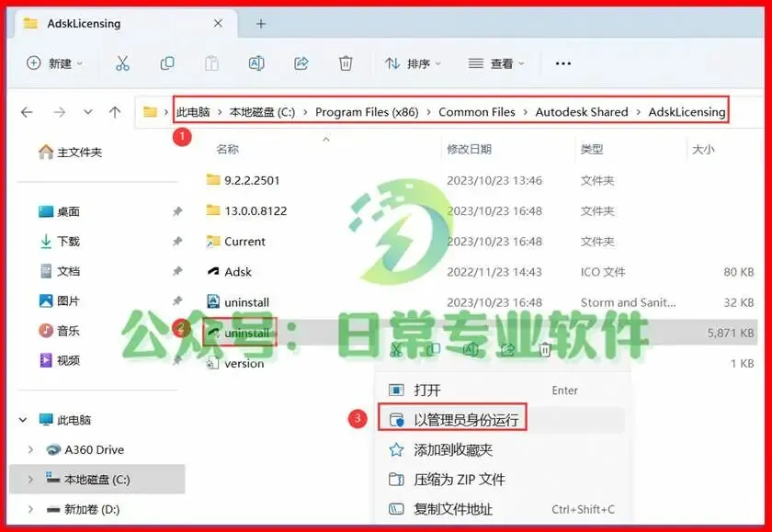Viewport: 772px width, 532px height.
Task: Click Delete trash icon in context menu
Action: 545,349
